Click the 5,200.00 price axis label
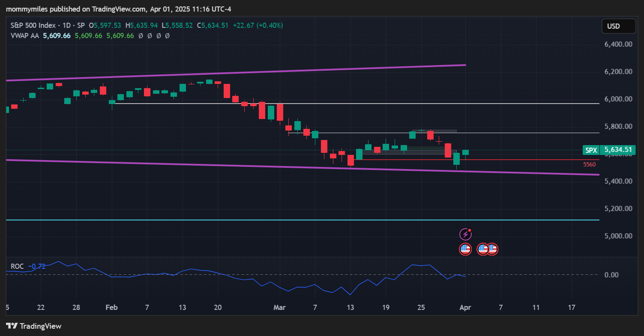Image resolution: width=644 pixels, height=336 pixels. [x=618, y=209]
